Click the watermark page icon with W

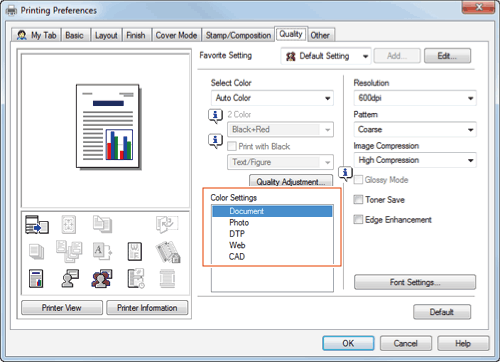pyautogui.click(x=135, y=251)
